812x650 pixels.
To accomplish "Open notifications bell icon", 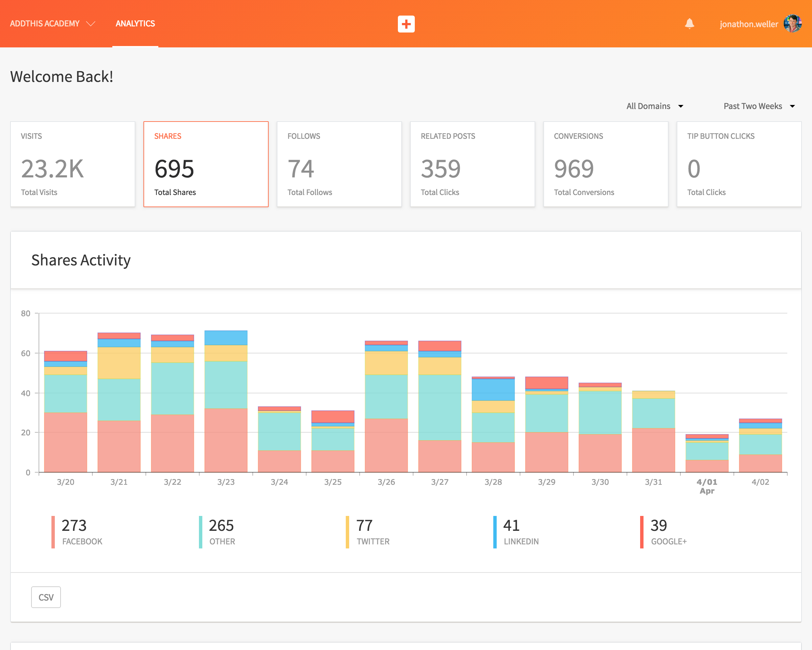I will pos(689,24).
